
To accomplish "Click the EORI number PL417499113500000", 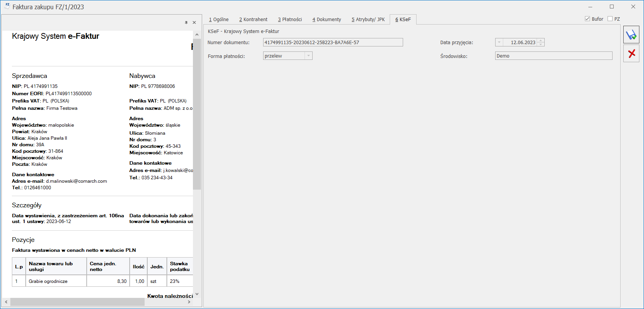I will [69, 94].
